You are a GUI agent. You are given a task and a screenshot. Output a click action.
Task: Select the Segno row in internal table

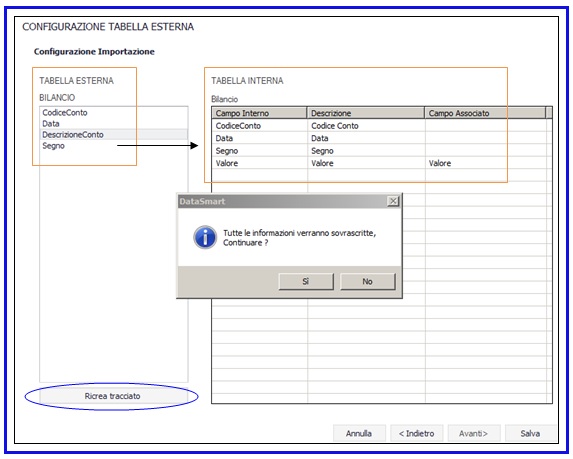[379, 151]
